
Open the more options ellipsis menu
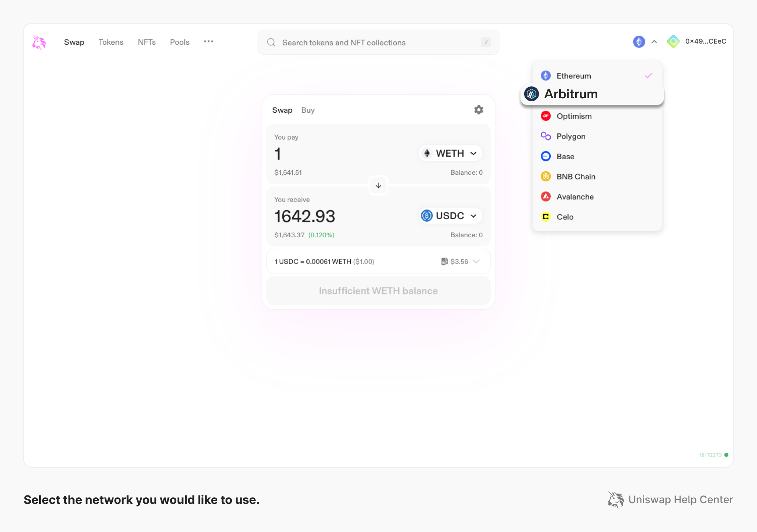pyautogui.click(x=208, y=42)
